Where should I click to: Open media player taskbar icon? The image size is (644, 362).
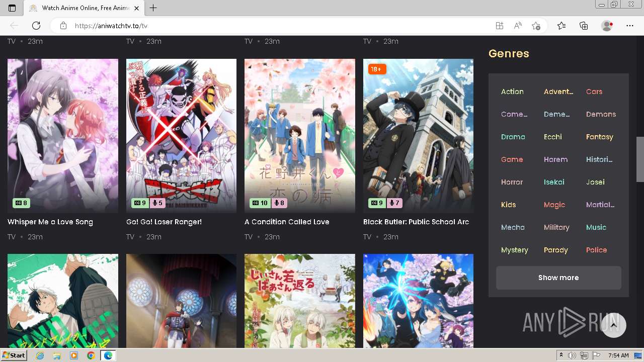click(74, 355)
